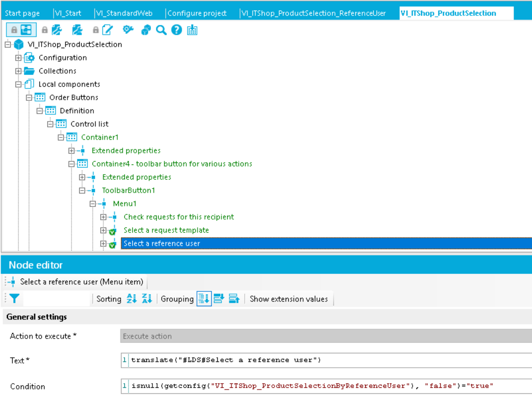Click the Show extension values button

(289, 299)
